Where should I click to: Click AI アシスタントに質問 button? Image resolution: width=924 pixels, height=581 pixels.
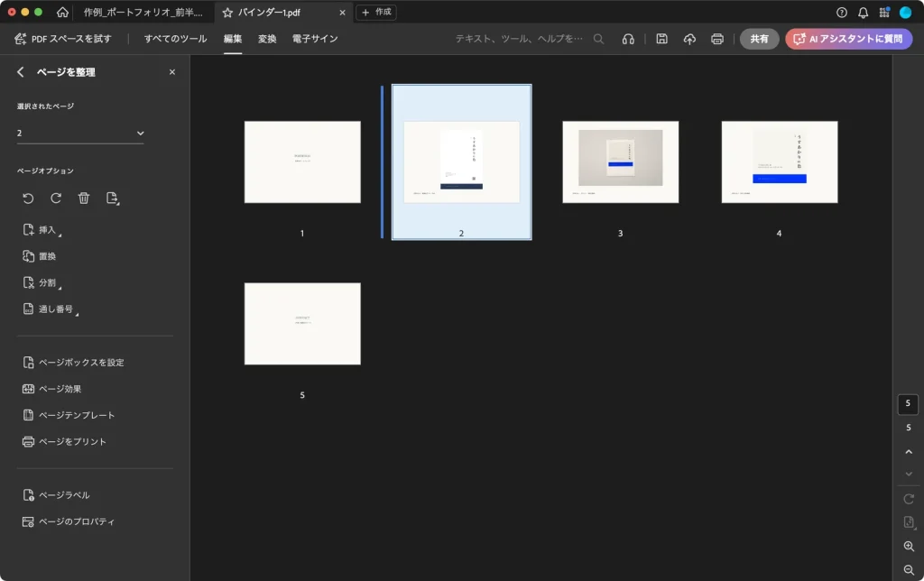click(x=848, y=39)
